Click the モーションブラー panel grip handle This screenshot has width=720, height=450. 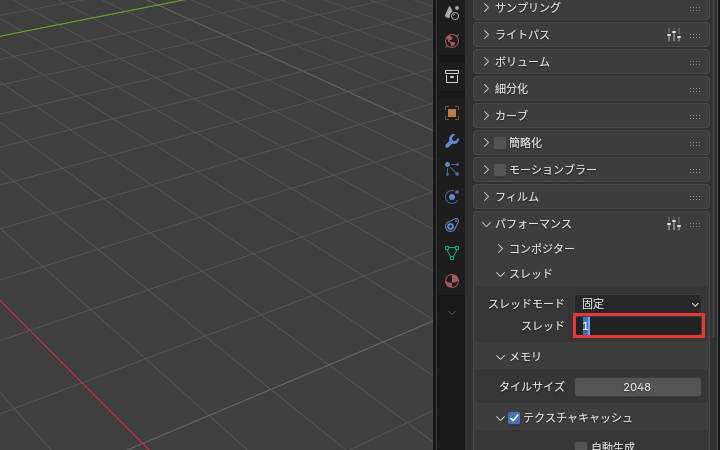[x=695, y=171]
